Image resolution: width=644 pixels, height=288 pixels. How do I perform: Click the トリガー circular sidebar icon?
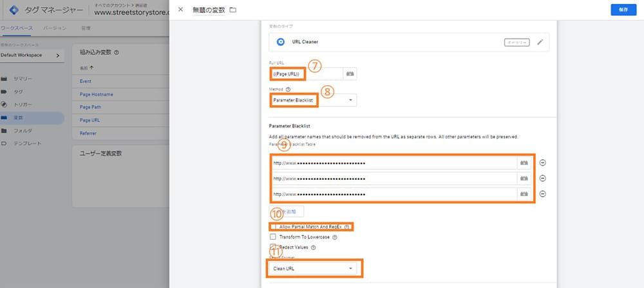4,104
